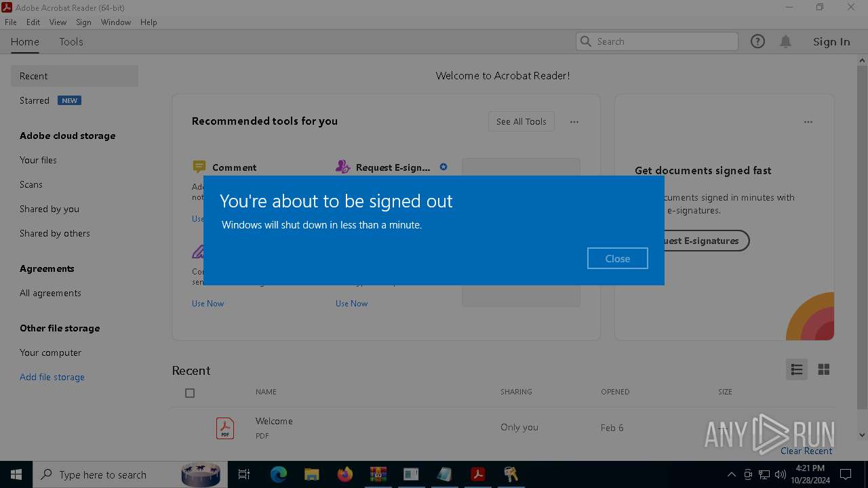Screen dimensions: 868x488
Task: Click the clock showing 4:21 PM
Action: tap(810, 468)
